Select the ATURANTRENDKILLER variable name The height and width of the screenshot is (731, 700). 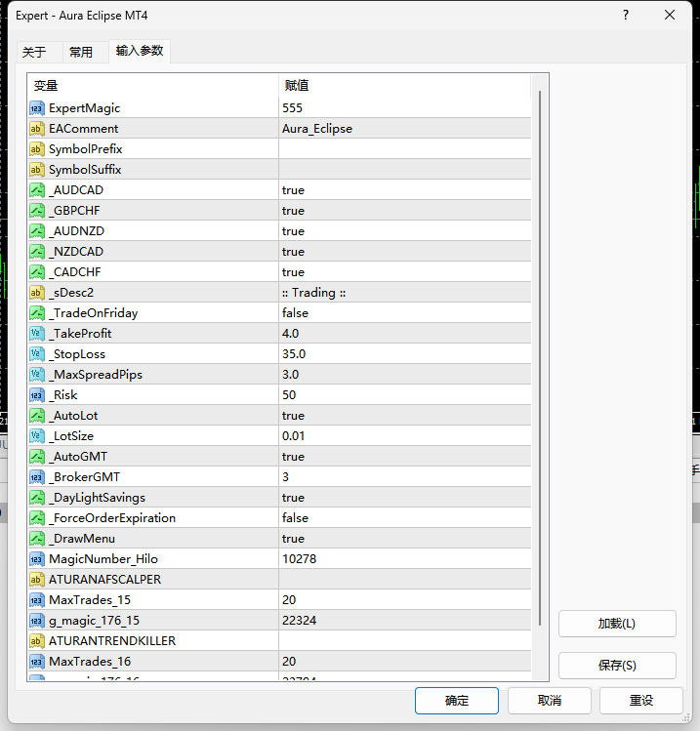coord(112,641)
